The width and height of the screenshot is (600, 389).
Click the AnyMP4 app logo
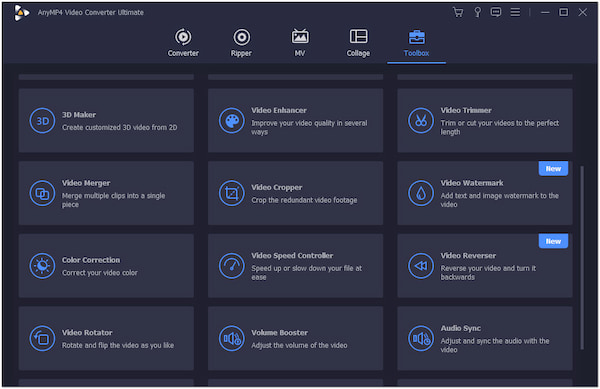point(21,13)
